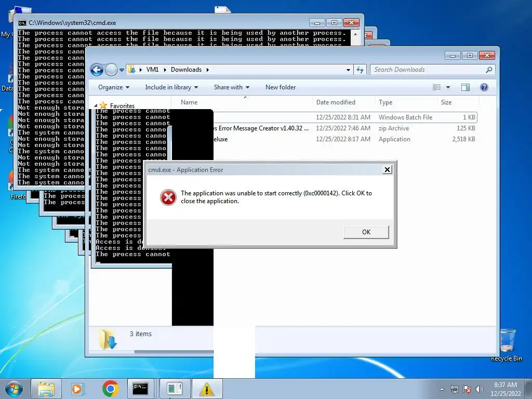Open Google Chrome from the taskbar
Screen dimensions: 532x399
pos(110,389)
